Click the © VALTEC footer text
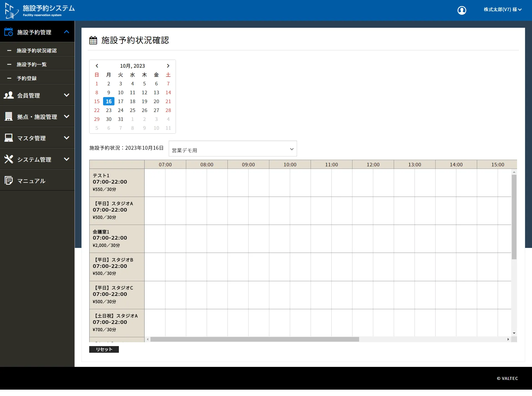 507,379
